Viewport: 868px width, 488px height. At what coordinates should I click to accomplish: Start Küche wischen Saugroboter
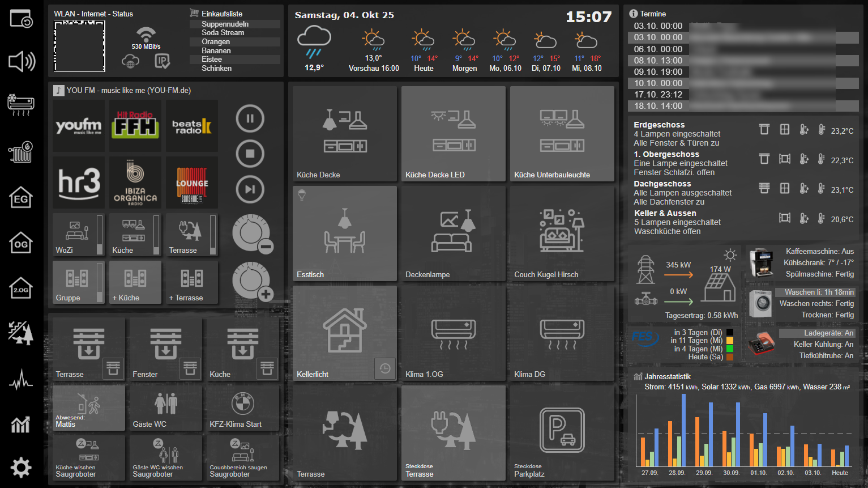point(88,458)
